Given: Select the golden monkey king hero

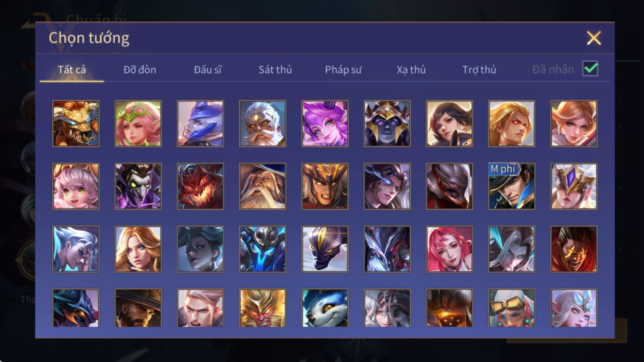Looking at the screenshot, I should (x=263, y=308).
